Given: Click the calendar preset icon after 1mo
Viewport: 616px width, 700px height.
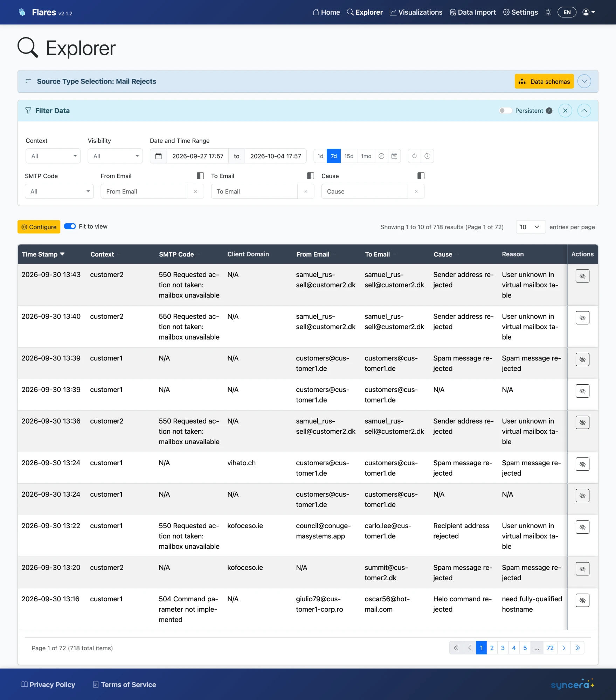Looking at the screenshot, I should (394, 156).
